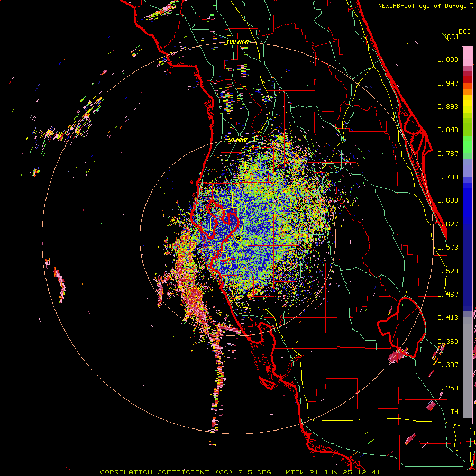Click the 0.947 value on the color scale

448,83
